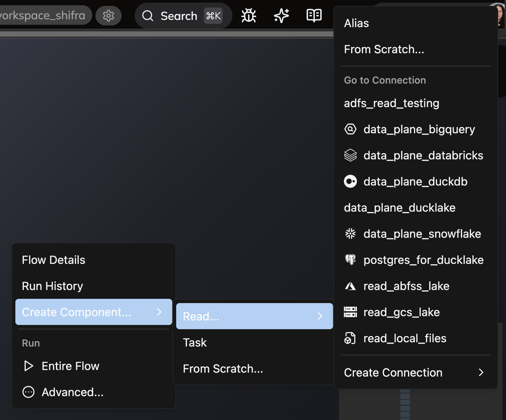Click the file icon beside read_local_files
Image resolution: width=506 pixels, height=420 pixels.
(x=350, y=338)
